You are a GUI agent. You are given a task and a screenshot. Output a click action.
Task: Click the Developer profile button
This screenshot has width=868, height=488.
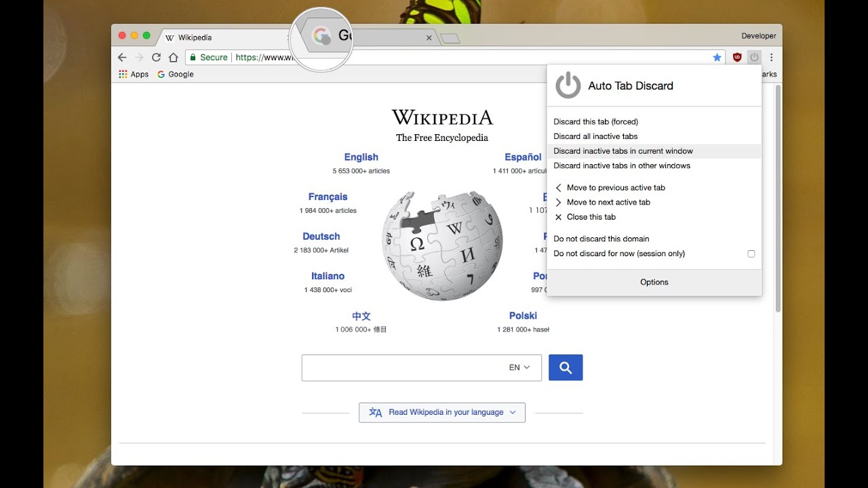[x=759, y=36]
